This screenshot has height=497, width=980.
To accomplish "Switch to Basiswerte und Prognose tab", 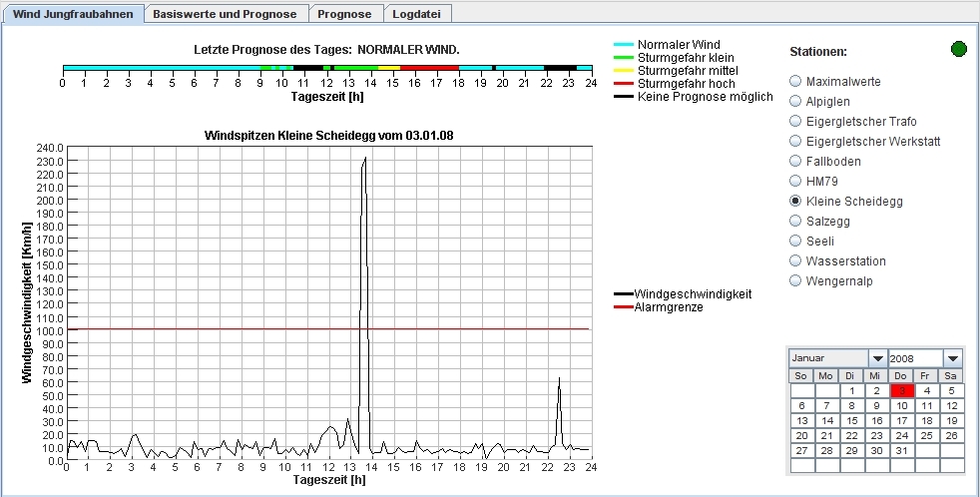I will (x=225, y=14).
